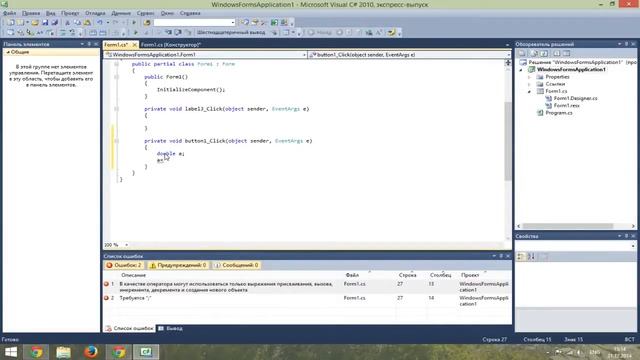Click View Code icon in Solution Explorer toolbar
Image resolution: width=640 pixels, height=360 pixels.
[x=556, y=53]
